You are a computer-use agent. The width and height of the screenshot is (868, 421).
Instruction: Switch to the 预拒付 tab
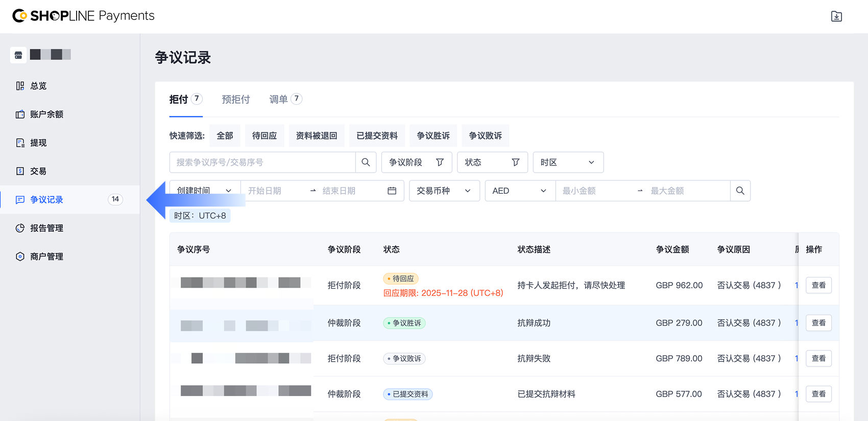236,99
